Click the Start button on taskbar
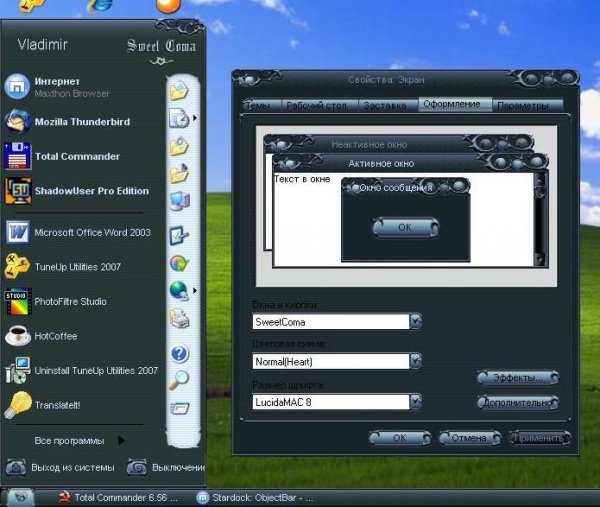 point(20,497)
